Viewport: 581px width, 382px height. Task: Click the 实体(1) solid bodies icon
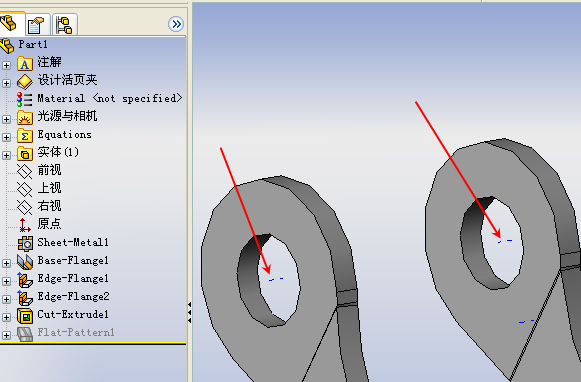(25, 154)
